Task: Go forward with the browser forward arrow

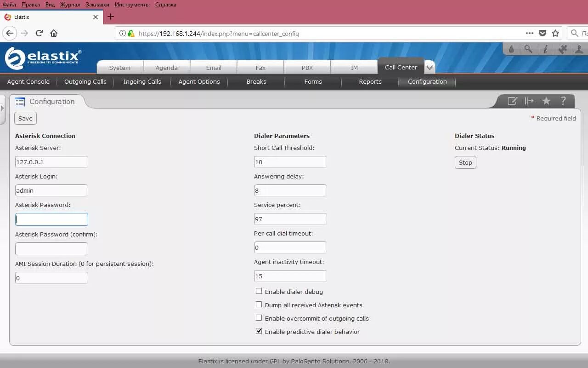Action: click(x=24, y=33)
